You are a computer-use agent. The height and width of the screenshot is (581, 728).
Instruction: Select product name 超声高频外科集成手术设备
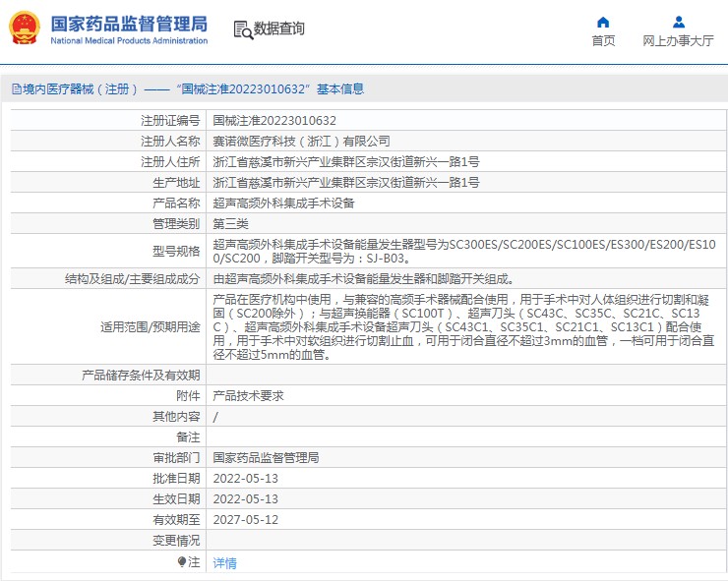[x=283, y=203]
